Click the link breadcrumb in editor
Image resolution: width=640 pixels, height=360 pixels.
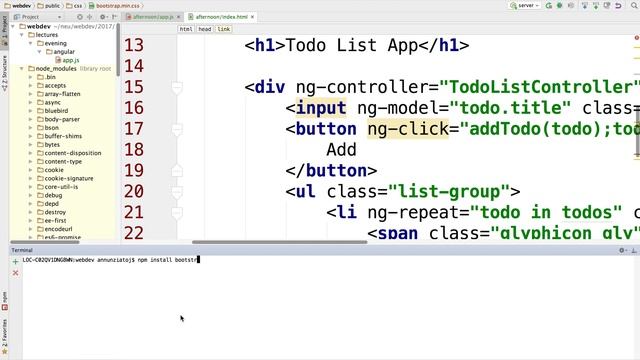(224, 29)
